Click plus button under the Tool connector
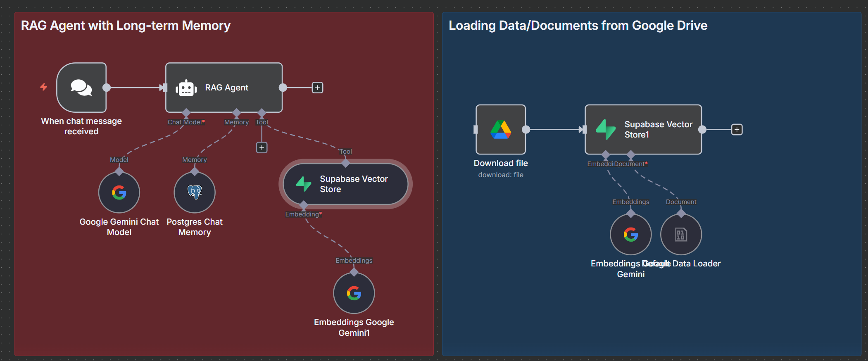 coord(262,147)
